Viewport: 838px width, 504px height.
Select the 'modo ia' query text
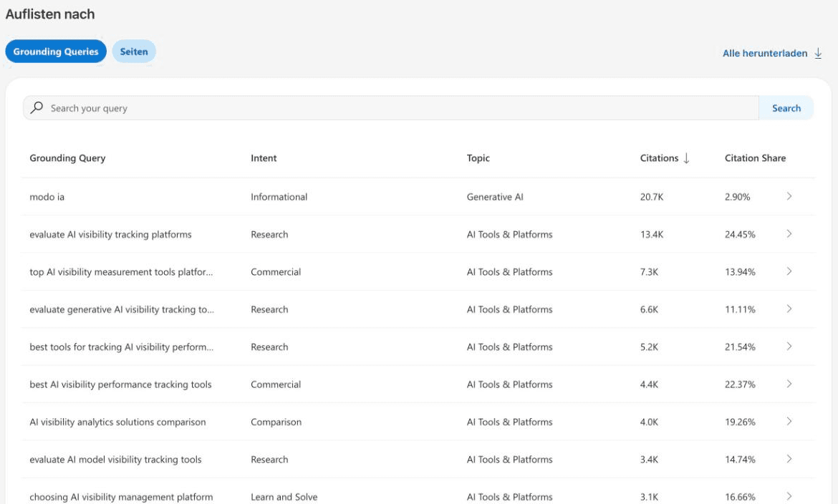47,197
